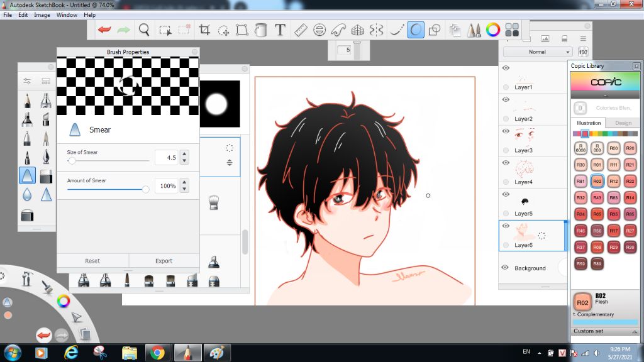Screen dimensions: 644x362
Task: Hide Layer5 using the eye icon
Action: (x=506, y=194)
